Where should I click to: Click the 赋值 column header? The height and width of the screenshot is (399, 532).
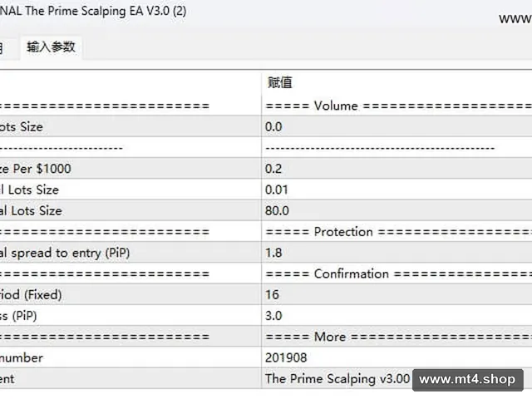(280, 82)
